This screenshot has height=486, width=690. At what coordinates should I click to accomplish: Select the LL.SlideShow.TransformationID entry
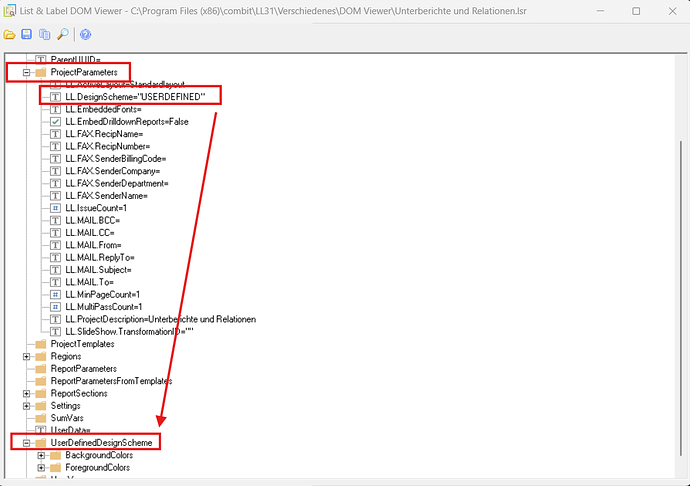[129, 331]
